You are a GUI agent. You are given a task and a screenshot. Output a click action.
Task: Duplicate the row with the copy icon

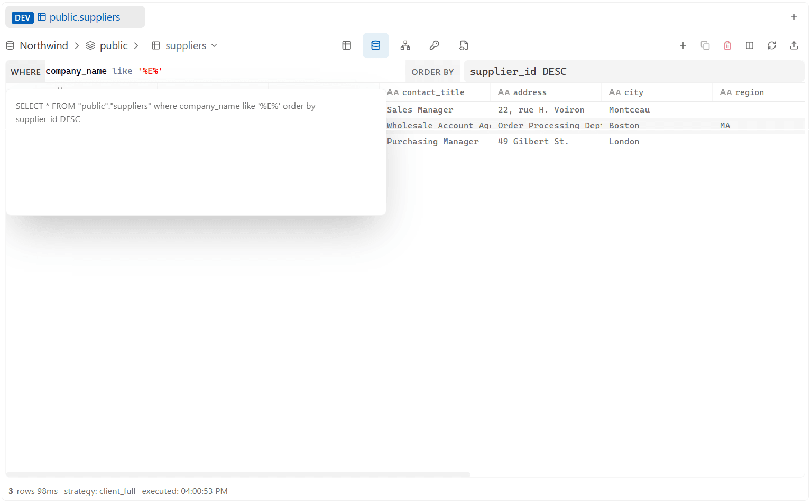pyautogui.click(x=705, y=45)
